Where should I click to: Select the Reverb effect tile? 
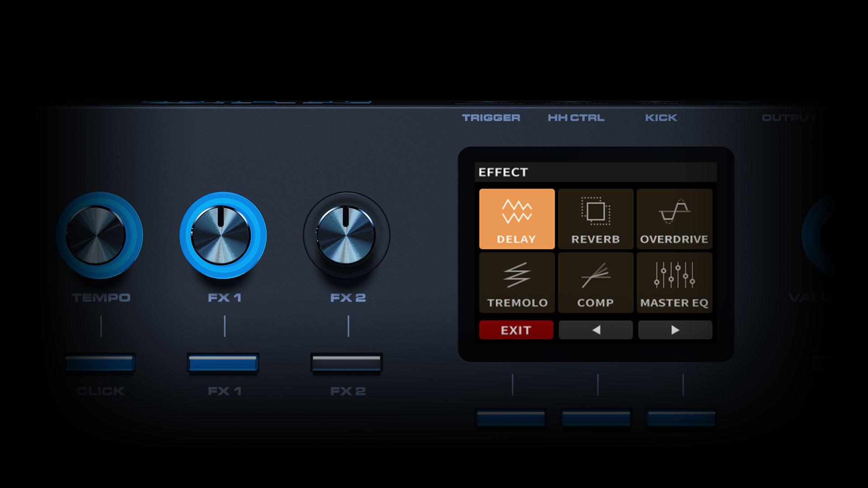click(x=595, y=219)
